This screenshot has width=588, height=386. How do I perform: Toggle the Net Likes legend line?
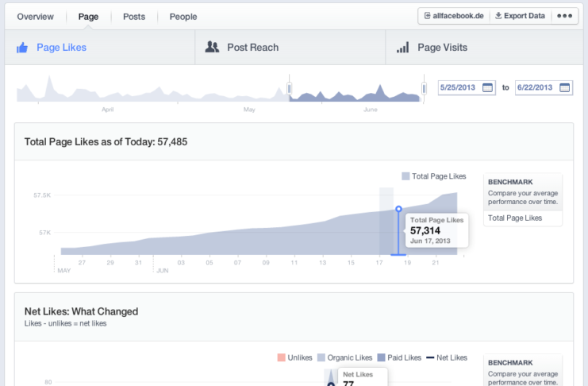[x=447, y=357]
